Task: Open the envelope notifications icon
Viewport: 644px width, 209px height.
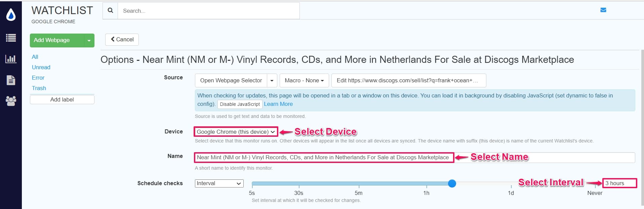Action: 603,10
